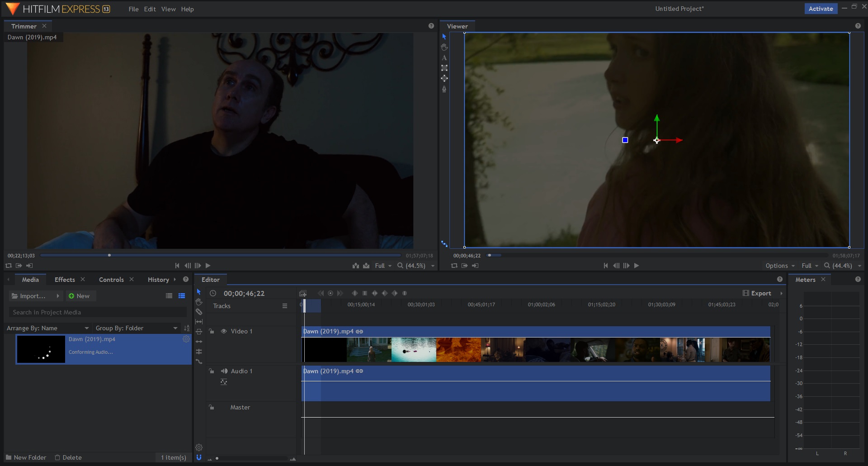Click the Activate button
The height and width of the screenshot is (466, 868).
(x=821, y=9)
